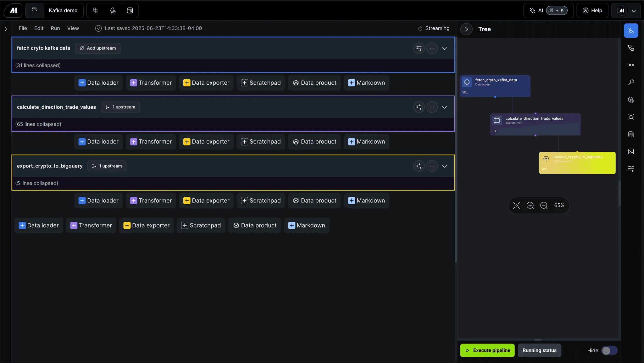Open the File menu
644x363 pixels.
tap(23, 28)
